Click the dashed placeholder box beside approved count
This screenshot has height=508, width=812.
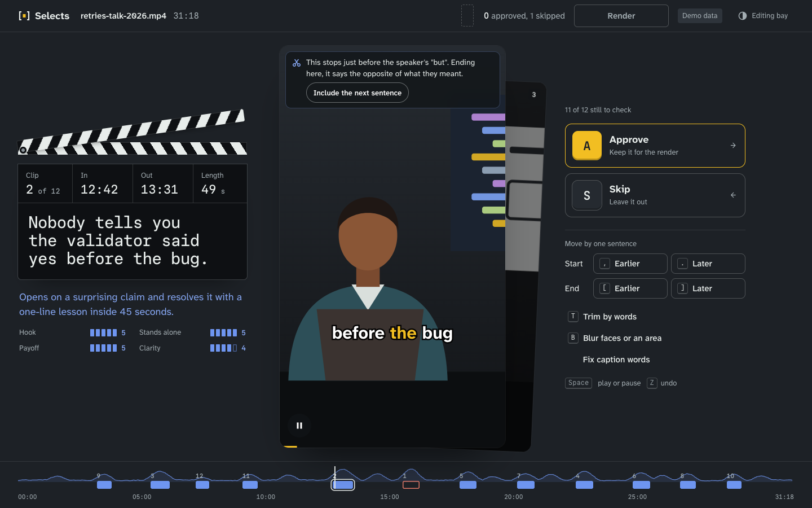(x=467, y=16)
